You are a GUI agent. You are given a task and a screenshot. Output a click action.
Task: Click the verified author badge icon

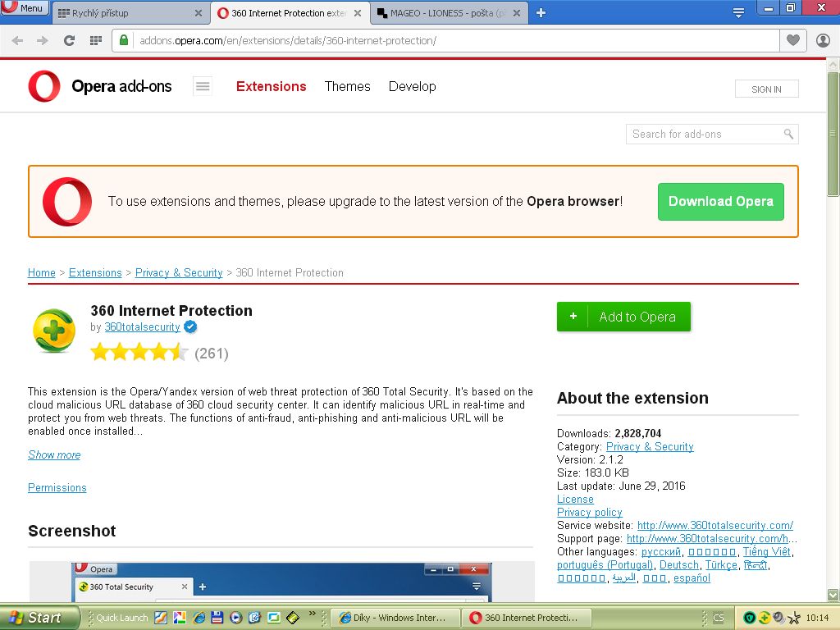click(x=190, y=326)
